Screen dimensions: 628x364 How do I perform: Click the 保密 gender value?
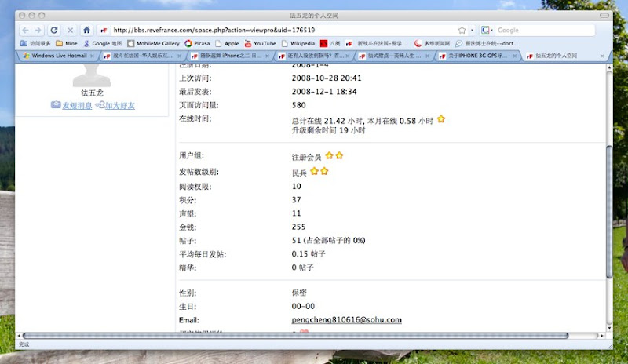click(x=299, y=293)
